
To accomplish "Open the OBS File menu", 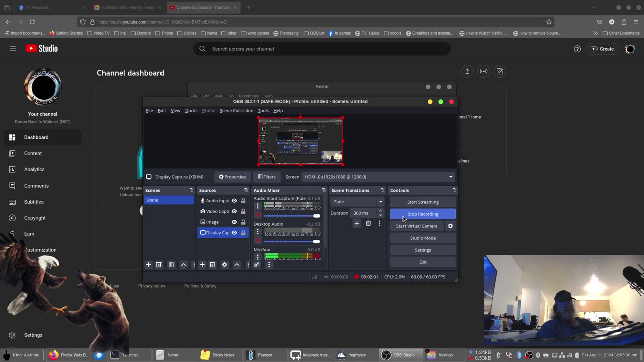I will point(149,111).
